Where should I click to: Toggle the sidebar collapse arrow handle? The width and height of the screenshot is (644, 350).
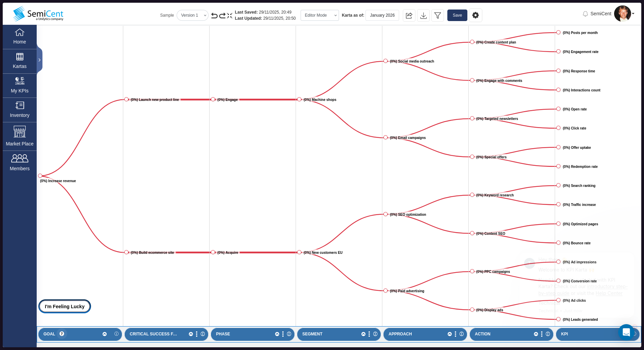[x=39, y=60]
